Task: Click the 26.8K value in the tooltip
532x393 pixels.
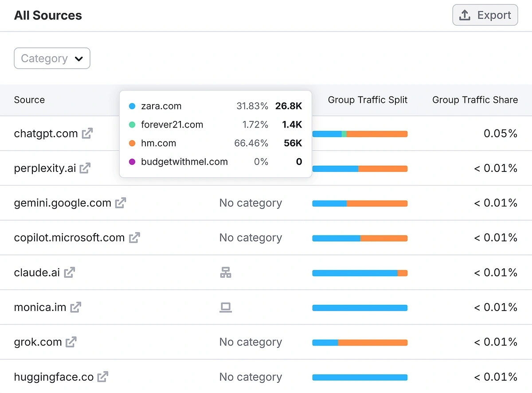Action: (289, 106)
